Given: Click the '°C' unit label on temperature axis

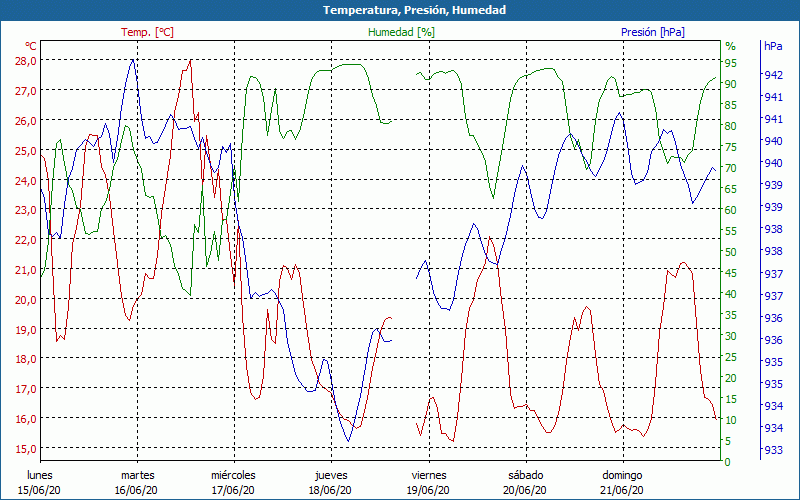Looking at the screenshot, I should tap(31, 46).
